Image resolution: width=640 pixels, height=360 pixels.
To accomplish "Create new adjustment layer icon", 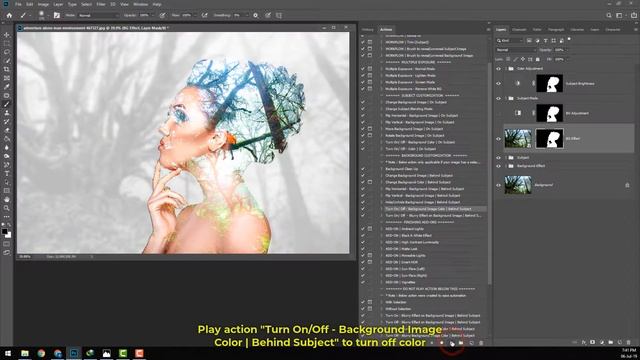I will [x=602, y=342].
